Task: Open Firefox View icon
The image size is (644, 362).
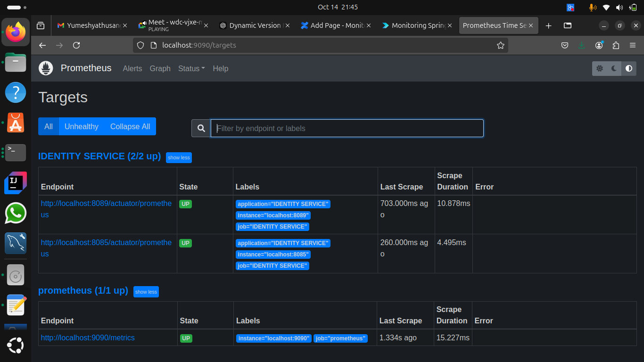Action: point(41,25)
